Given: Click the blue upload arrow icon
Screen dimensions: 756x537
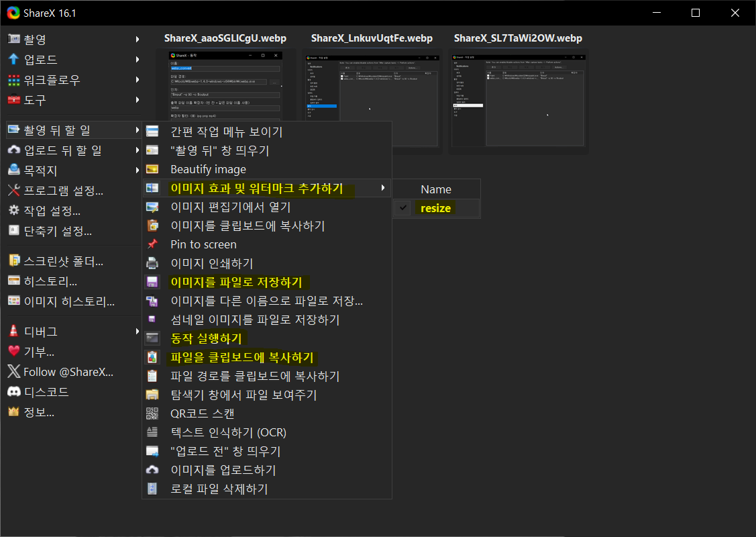Looking at the screenshot, I should click(x=14, y=59).
